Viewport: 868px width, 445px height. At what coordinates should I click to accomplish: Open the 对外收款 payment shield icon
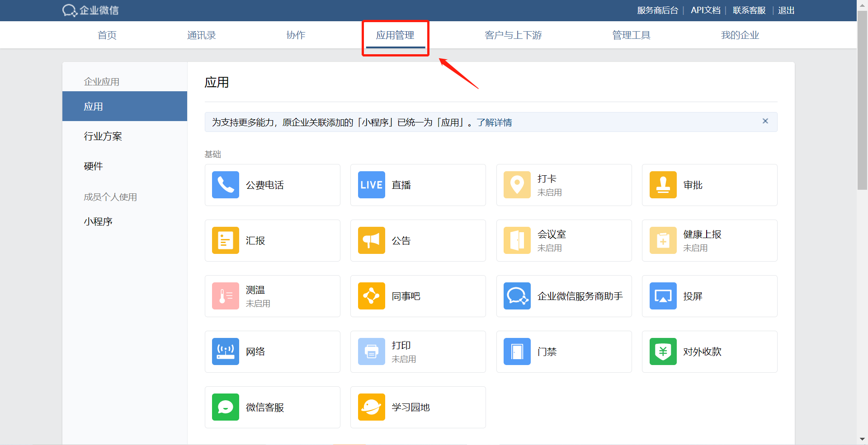pyautogui.click(x=663, y=351)
